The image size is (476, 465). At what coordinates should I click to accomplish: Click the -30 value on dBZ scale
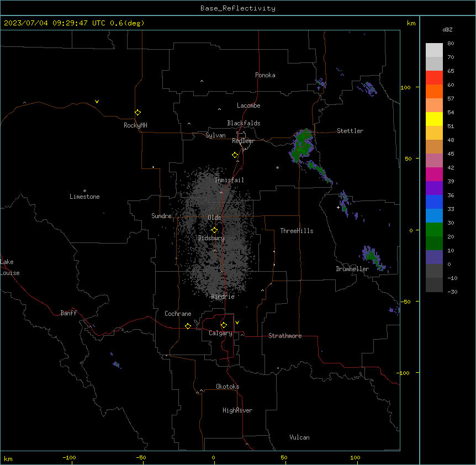coord(452,292)
